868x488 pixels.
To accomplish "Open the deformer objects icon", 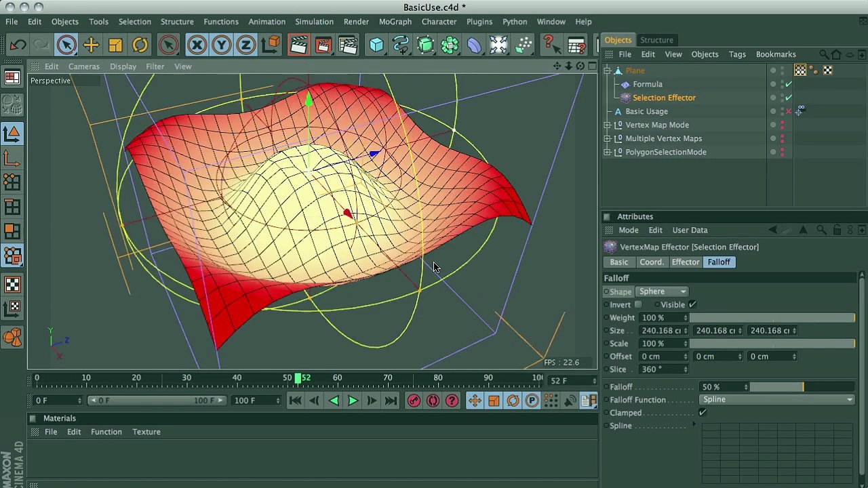I will point(474,45).
